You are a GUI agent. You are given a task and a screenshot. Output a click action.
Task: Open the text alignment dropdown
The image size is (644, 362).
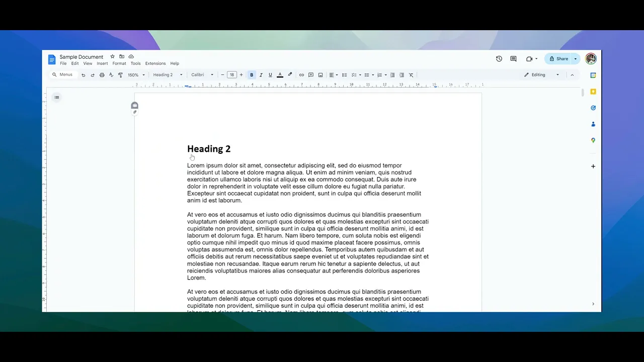point(334,75)
